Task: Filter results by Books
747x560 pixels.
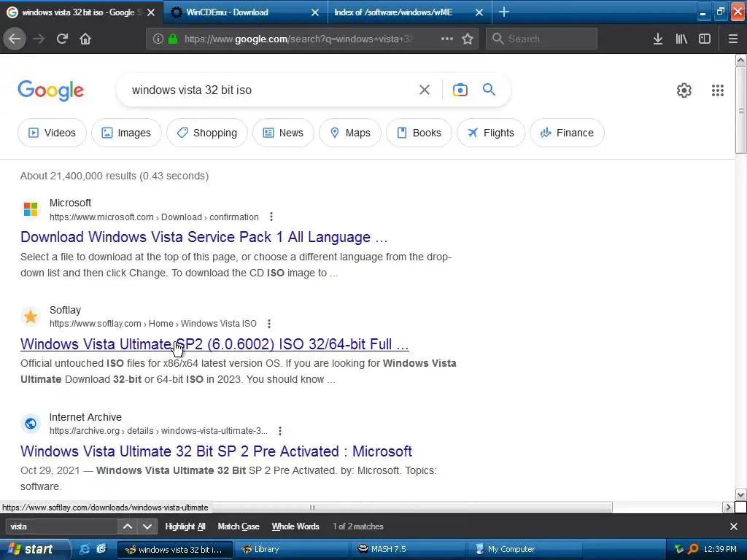Action: pos(419,133)
